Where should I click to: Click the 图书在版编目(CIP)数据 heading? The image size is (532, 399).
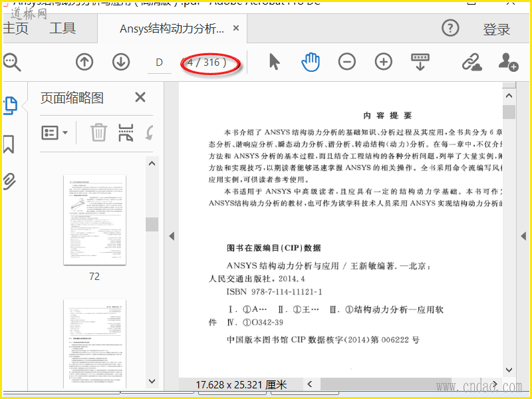[273, 248]
